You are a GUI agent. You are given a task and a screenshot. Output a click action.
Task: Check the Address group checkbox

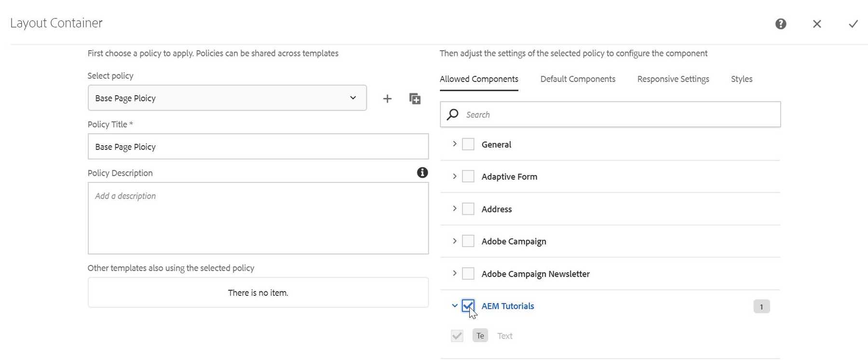pos(468,209)
